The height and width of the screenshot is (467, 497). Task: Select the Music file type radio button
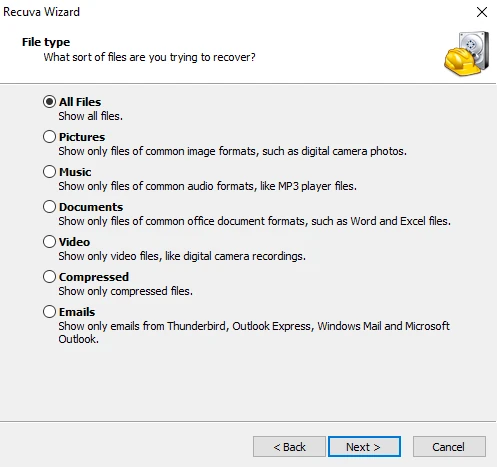click(49, 172)
